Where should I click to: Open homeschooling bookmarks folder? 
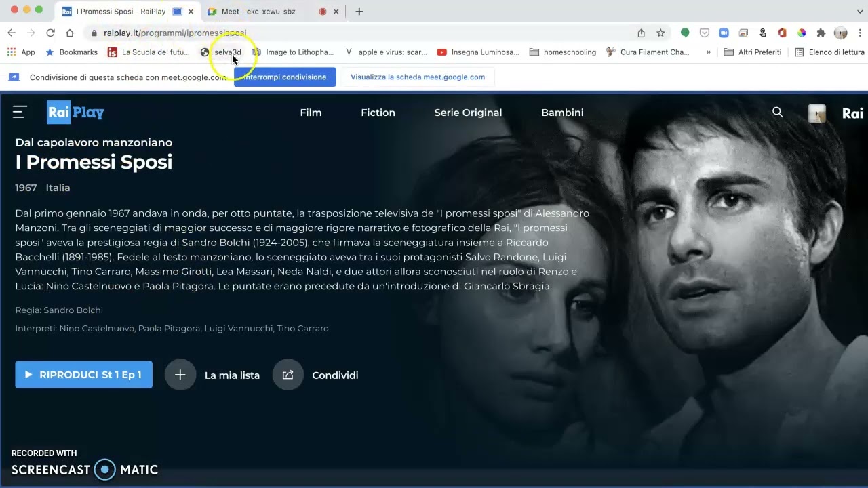(563, 52)
